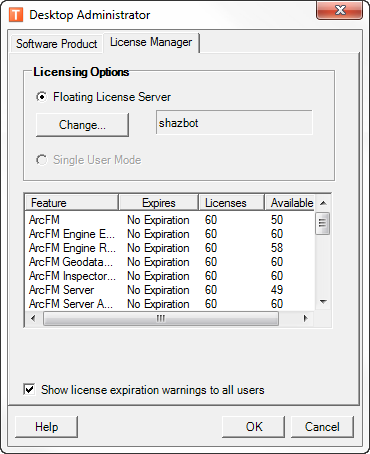Click the list scroll up arrow
This screenshot has width=370, height=454.
[x=323, y=203]
